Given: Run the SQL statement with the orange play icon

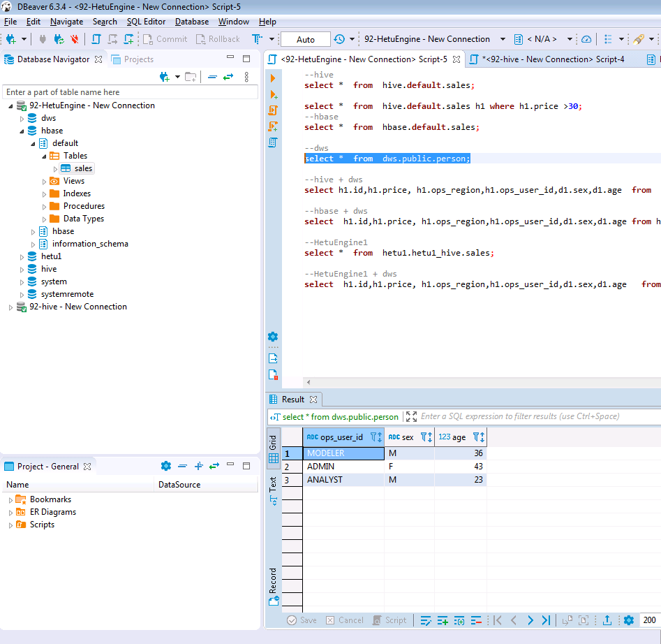Looking at the screenshot, I should pyautogui.click(x=273, y=79).
